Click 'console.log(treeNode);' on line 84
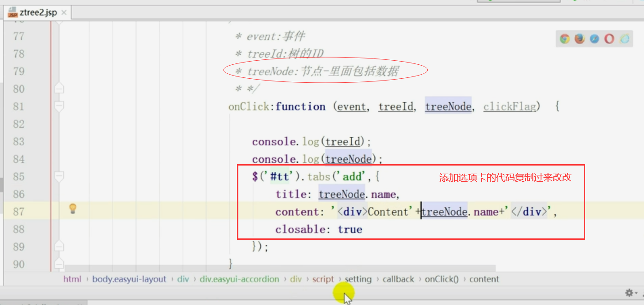The height and width of the screenshot is (305, 644). 318,159
